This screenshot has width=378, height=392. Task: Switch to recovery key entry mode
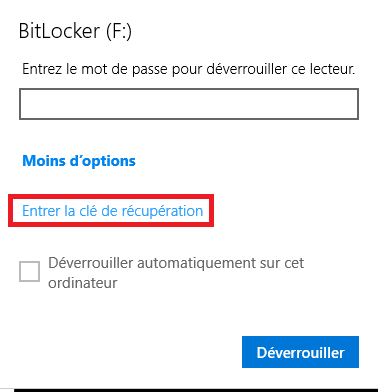(x=113, y=211)
